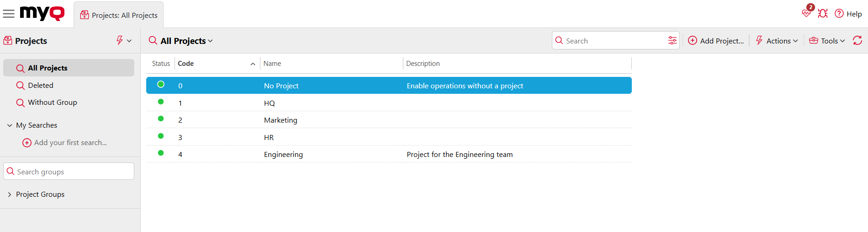Collapse the My Searches section

click(10, 125)
